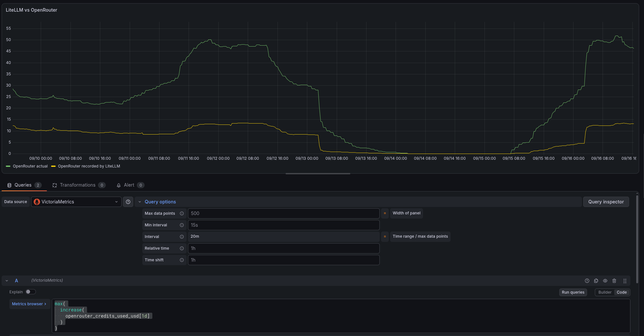Viewport: 644px width, 336px height.
Task: Edit query name A
Action: [16, 281]
